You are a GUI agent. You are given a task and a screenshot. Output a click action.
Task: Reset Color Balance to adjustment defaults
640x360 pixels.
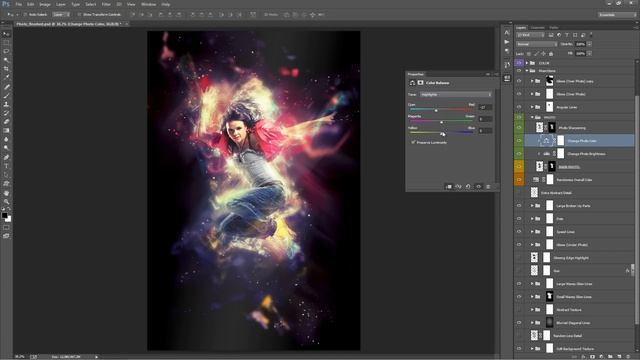pyautogui.click(x=468, y=187)
